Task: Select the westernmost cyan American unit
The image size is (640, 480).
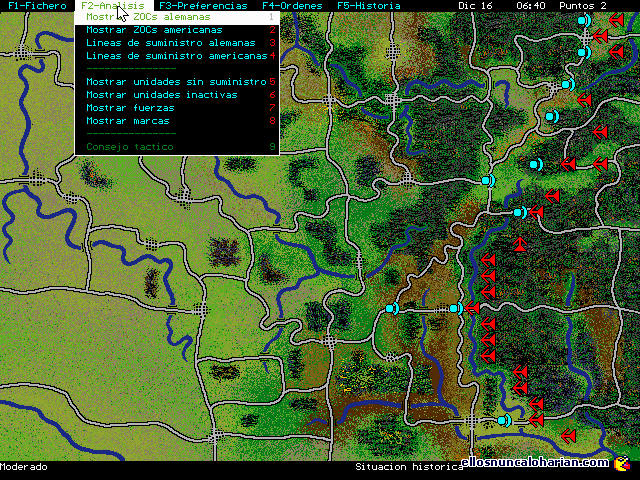Action: click(392, 309)
